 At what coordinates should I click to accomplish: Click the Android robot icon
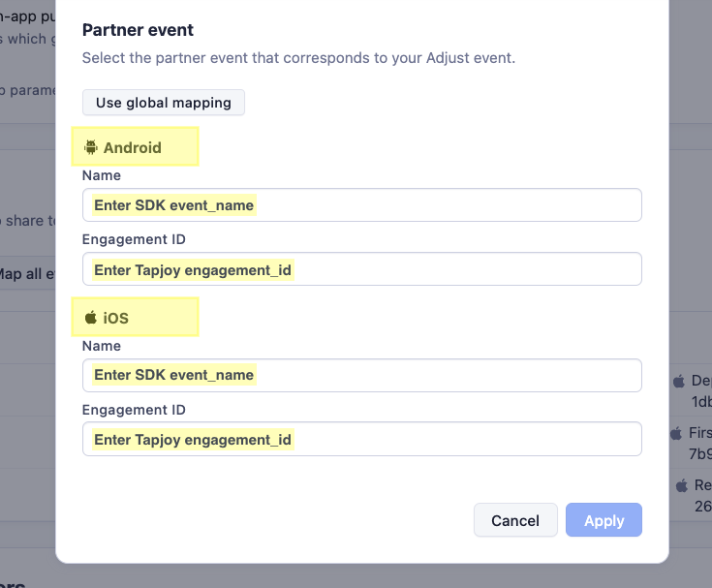click(x=91, y=147)
